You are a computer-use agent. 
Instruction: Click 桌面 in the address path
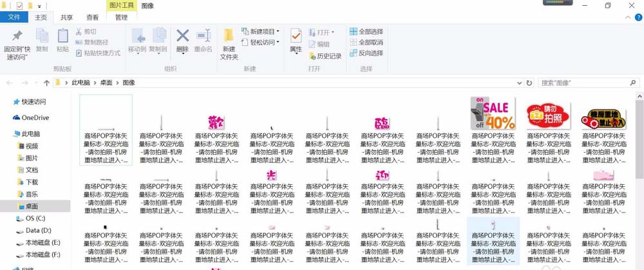click(106, 82)
